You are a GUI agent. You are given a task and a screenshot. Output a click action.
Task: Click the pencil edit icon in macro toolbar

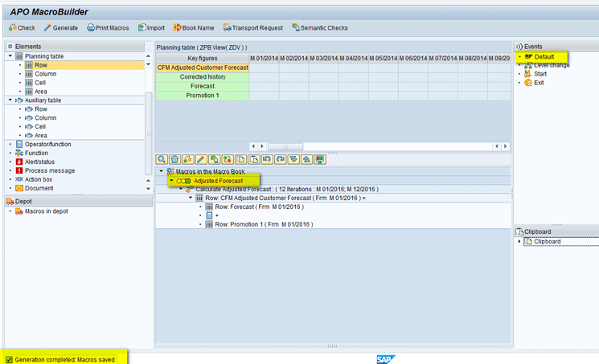(201, 160)
